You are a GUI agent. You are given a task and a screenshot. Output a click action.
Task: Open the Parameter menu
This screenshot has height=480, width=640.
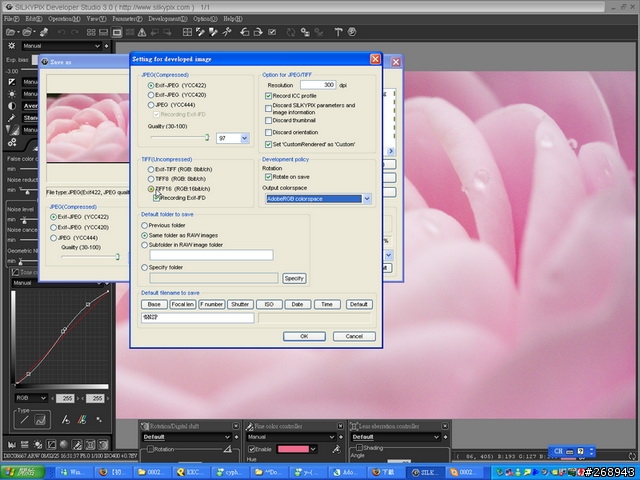click(127, 19)
